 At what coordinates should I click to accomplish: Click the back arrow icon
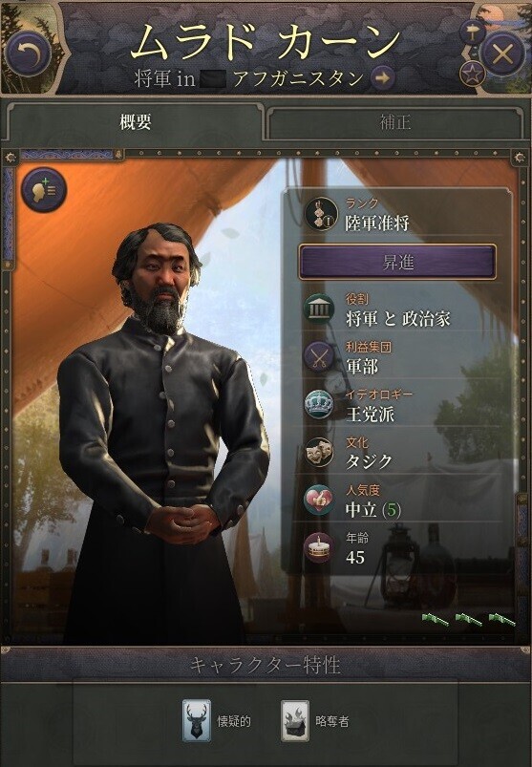point(29,53)
